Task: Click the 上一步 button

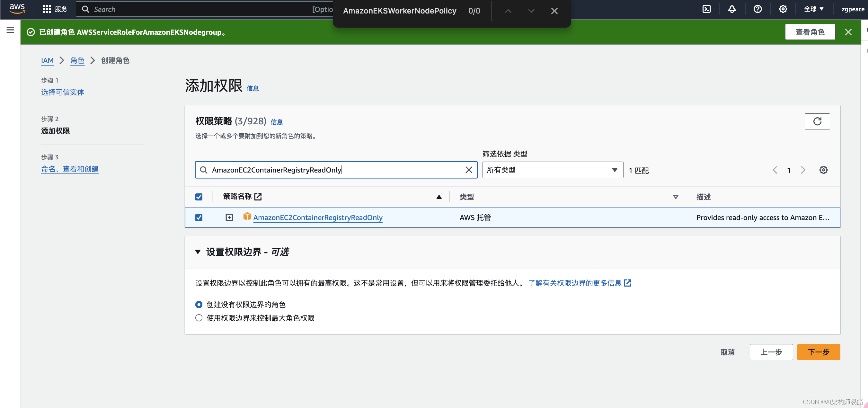Action: click(x=771, y=352)
